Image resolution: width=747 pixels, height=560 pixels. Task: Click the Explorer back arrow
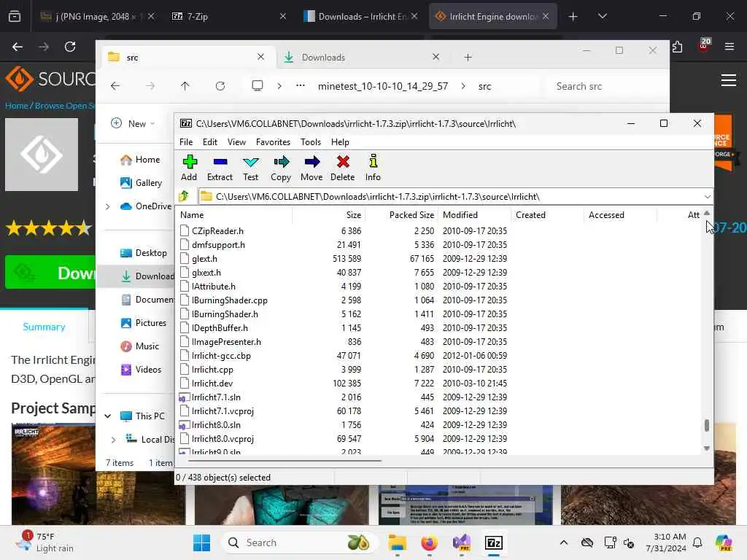[x=115, y=86]
